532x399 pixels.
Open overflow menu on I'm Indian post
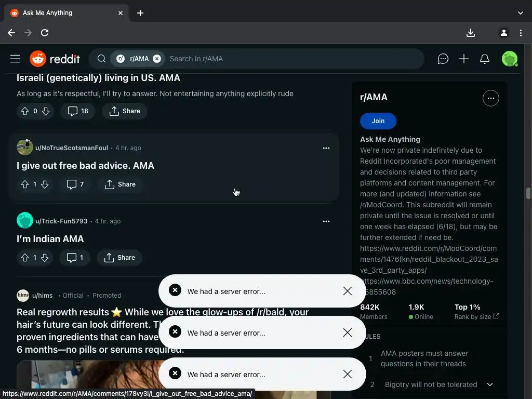point(326,221)
